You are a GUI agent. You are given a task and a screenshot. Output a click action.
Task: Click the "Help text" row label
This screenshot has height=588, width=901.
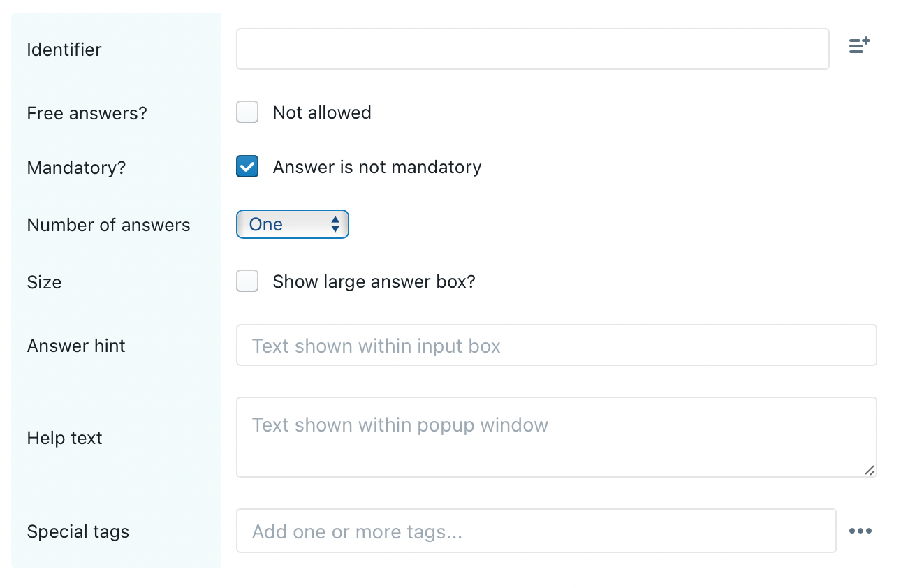point(64,438)
